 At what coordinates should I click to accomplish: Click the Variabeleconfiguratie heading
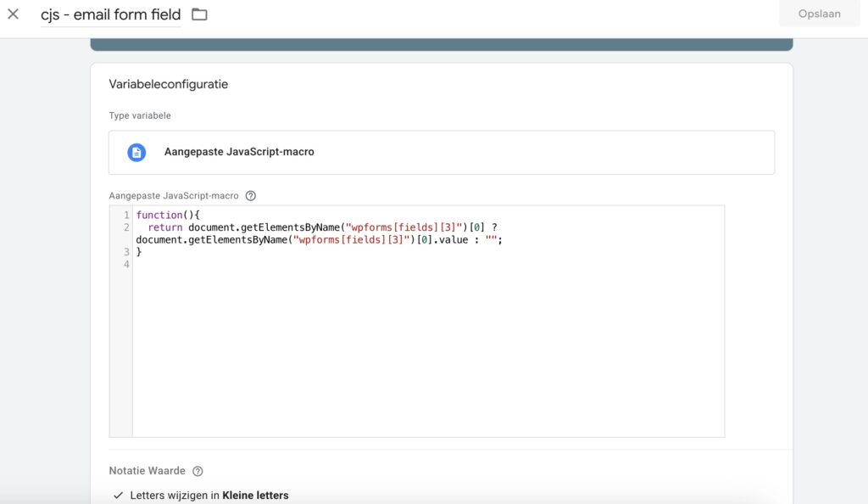169,84
